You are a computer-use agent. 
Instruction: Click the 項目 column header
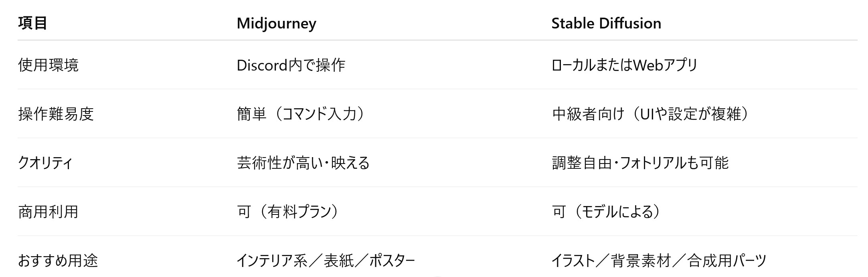pyautogui.click(x=32, y=23)
